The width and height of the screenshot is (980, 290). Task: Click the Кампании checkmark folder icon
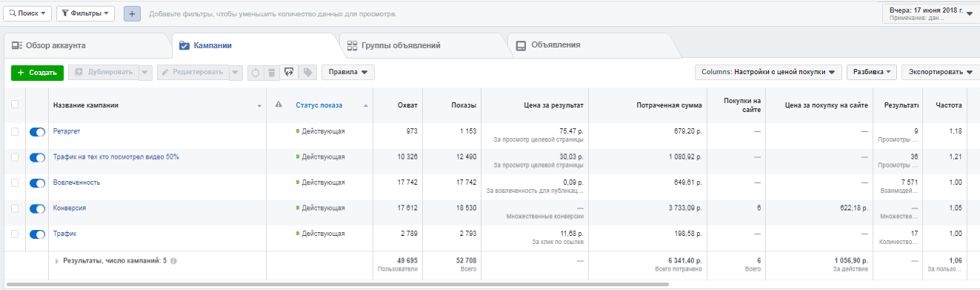(184, 46)
